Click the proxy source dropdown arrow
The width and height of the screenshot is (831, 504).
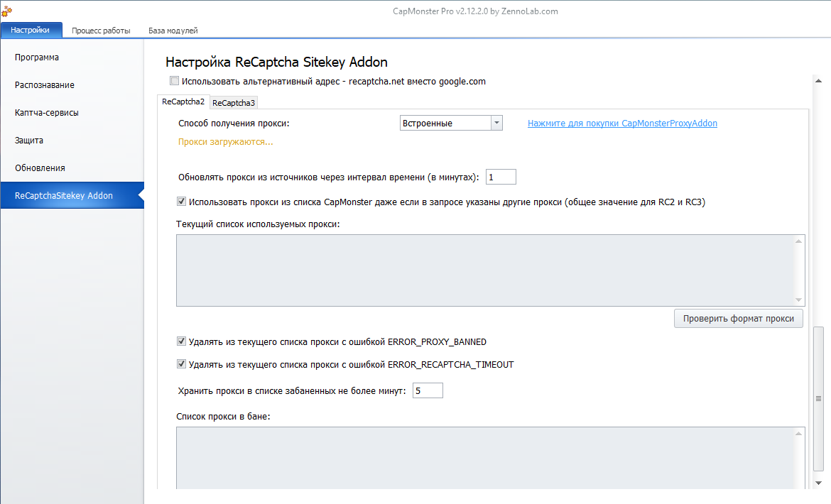[x=496, y=124]
